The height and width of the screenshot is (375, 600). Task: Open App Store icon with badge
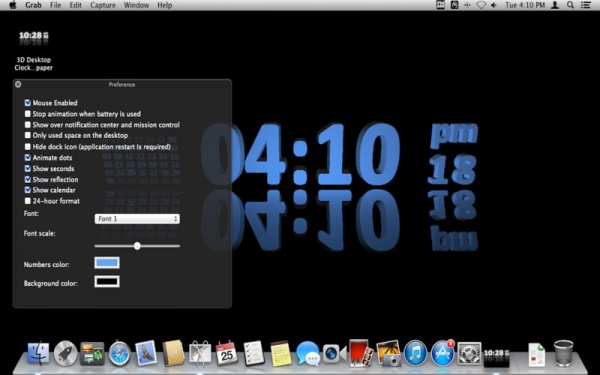coord(443,353)
